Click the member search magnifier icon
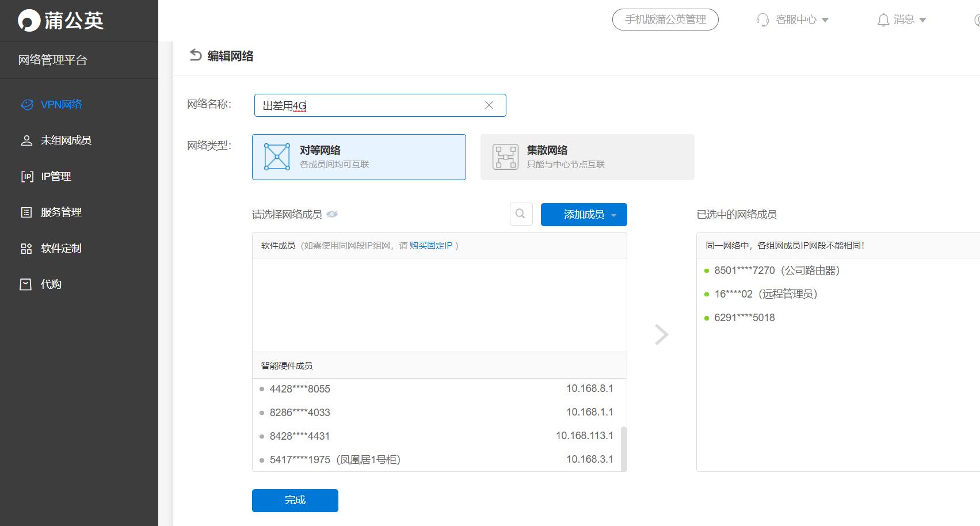Image resolution: width=980 pixels, height=526 pixels. pyautogui.click(x=520, y=214)
